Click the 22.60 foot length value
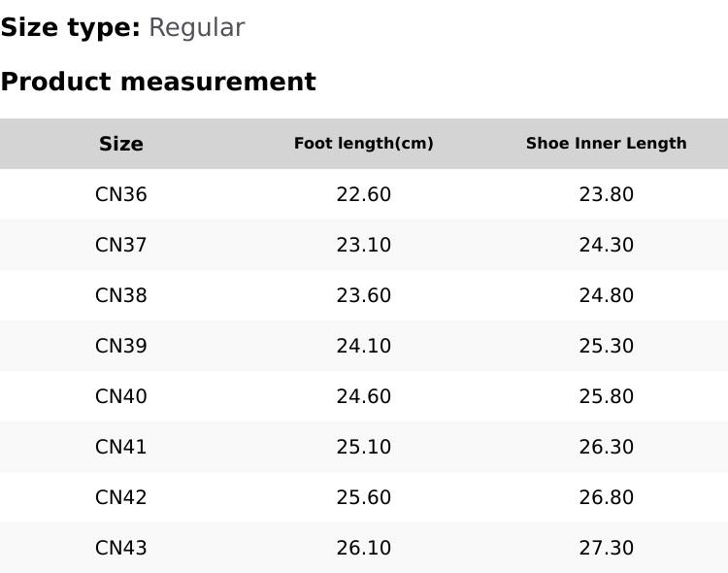728x573 pixels. (x=364, y=194)
